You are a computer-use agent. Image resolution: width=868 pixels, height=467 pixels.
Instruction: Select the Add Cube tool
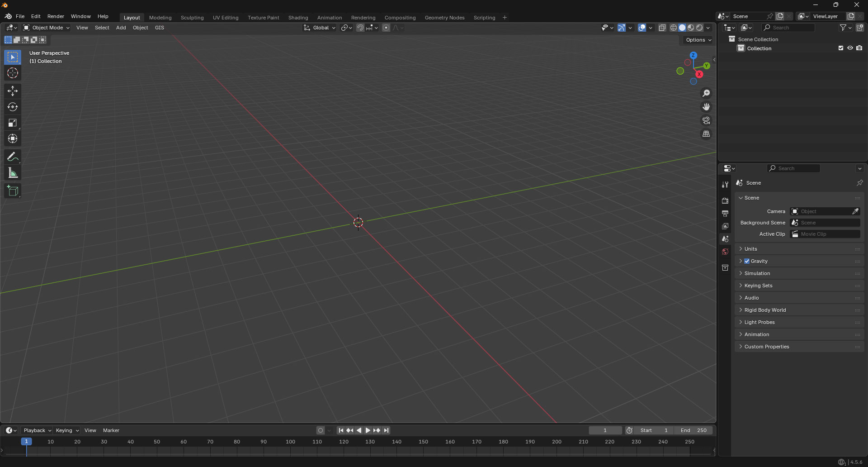tap(13, 191)
